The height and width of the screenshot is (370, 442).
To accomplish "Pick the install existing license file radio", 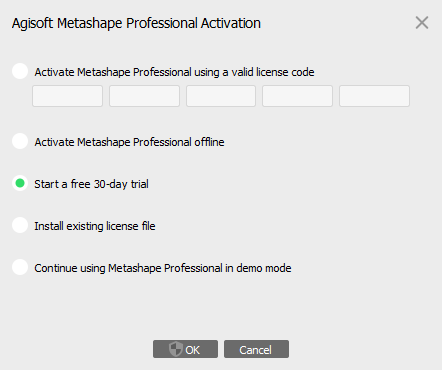I will (x=20, y=225).
